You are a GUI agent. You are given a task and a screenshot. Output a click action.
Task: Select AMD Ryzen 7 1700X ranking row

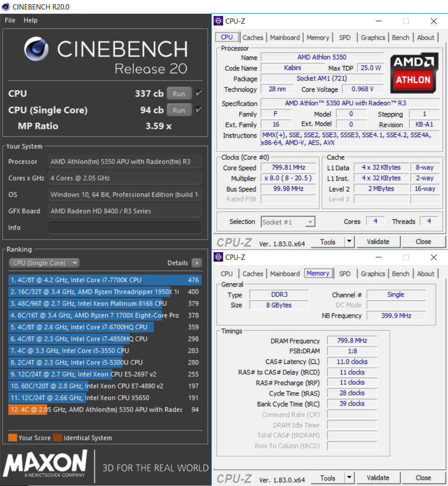pos(105,315)
